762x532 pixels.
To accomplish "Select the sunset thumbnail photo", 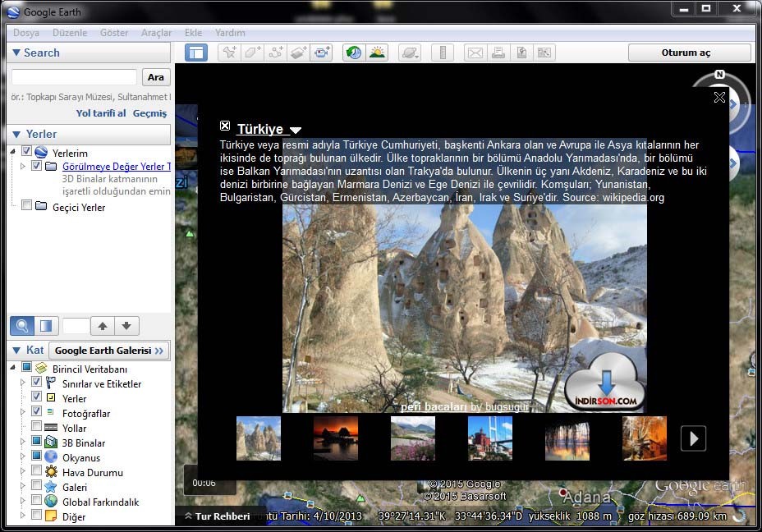I will pyautogui.click(x=336, y=438).
